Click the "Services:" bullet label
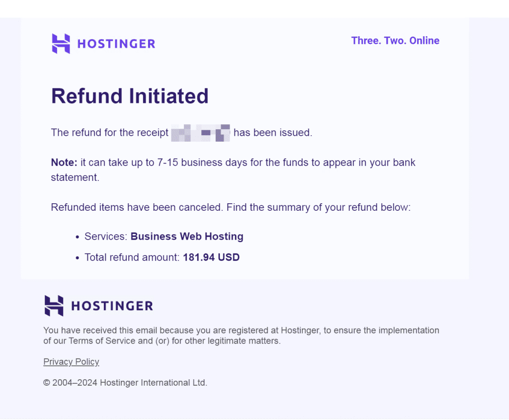The height and width of the screenshot is (420, 509). pyautogui.click(x=106, y=237)
